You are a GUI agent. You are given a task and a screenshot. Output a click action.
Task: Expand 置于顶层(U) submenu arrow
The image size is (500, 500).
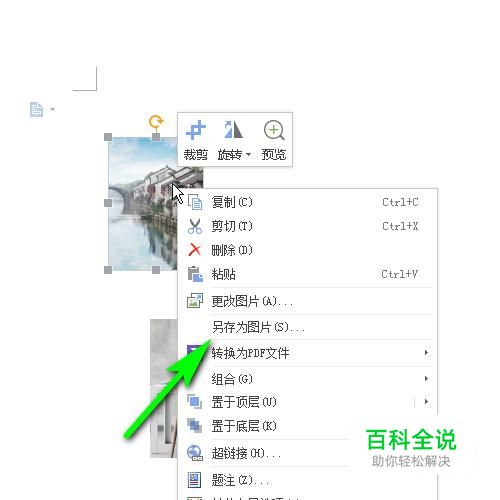coord(426,401)
